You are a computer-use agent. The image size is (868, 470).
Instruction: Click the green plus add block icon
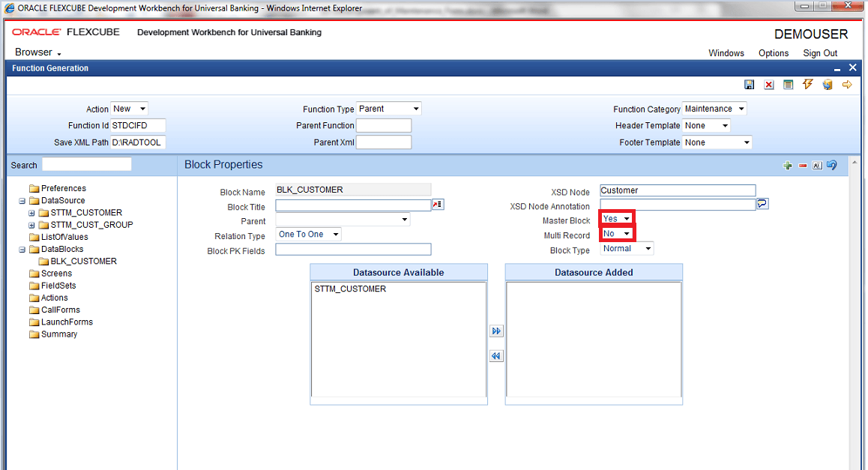pyautogui.click(x=788, y=166)
